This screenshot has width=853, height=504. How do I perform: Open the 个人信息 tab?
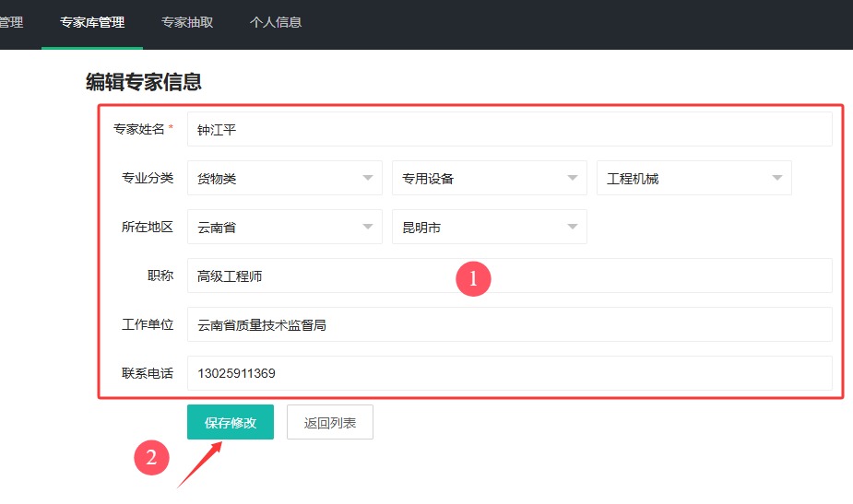pyautogui.click(x=276, y=22)
